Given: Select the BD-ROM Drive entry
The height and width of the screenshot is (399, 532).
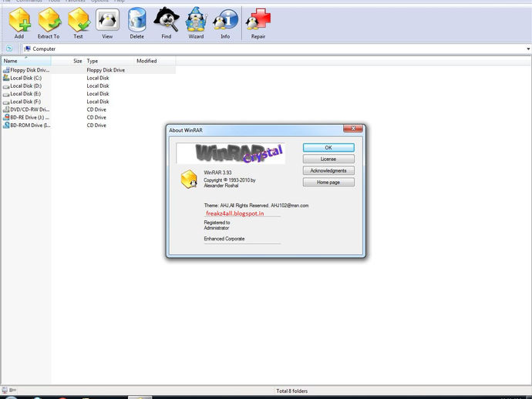Looking at the screenshot, I should [26, 125].
